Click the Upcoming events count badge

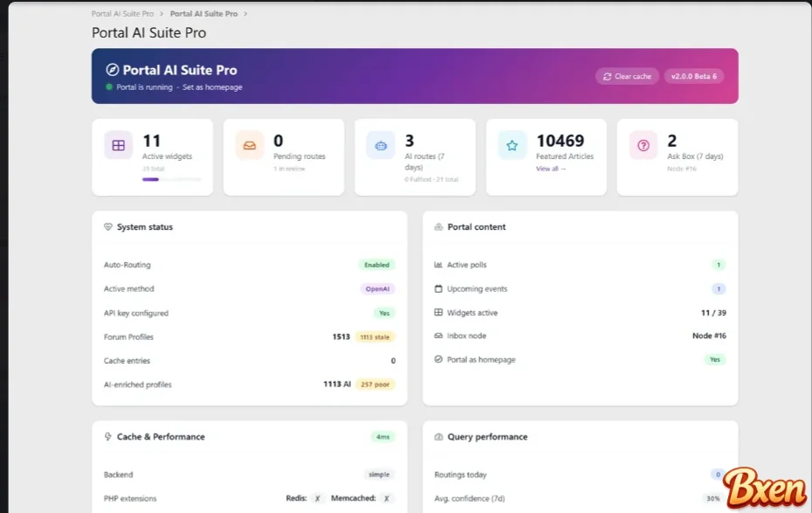coord(719,288)
